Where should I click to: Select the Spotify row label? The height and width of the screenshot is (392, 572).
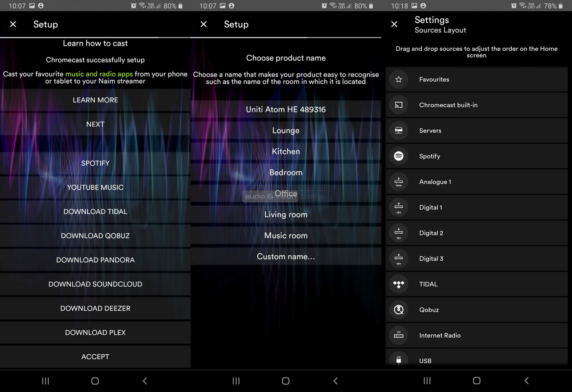click(x=430, y=156)
